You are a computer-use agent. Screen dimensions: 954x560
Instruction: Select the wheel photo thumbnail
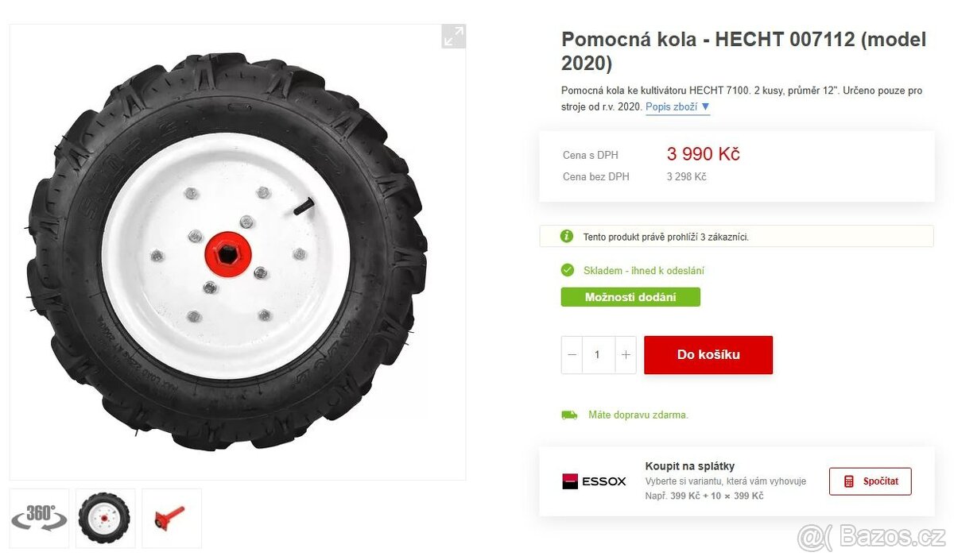tap(105, 518)
